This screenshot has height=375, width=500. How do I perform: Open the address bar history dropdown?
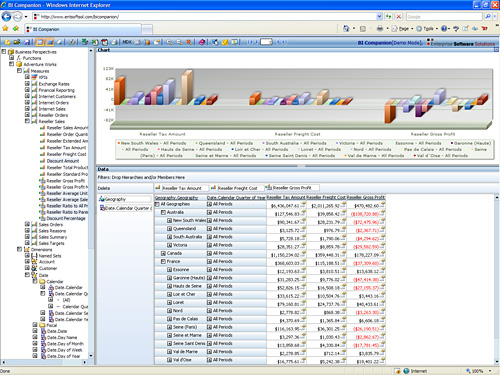point(379,16)
